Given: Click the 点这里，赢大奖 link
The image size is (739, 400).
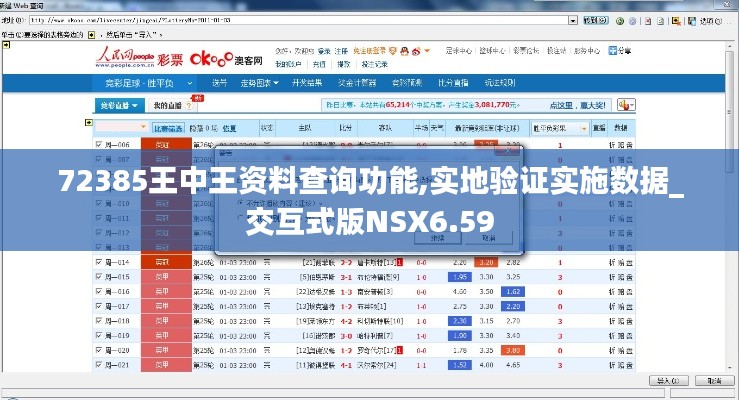Looking at the screenshot, I should tap(577, 105).
